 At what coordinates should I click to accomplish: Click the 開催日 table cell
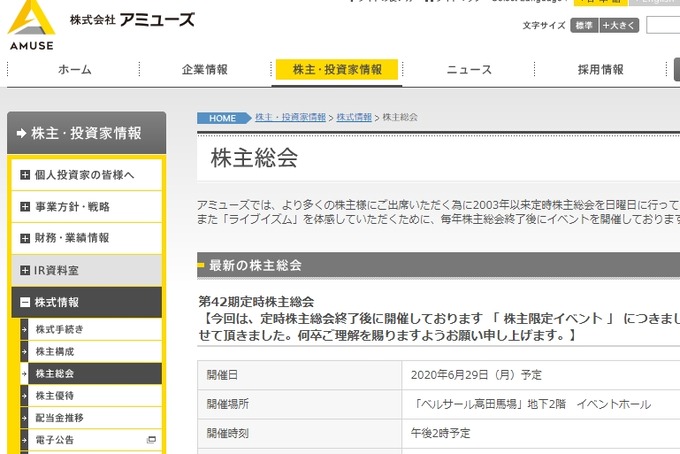click(300, 375)
